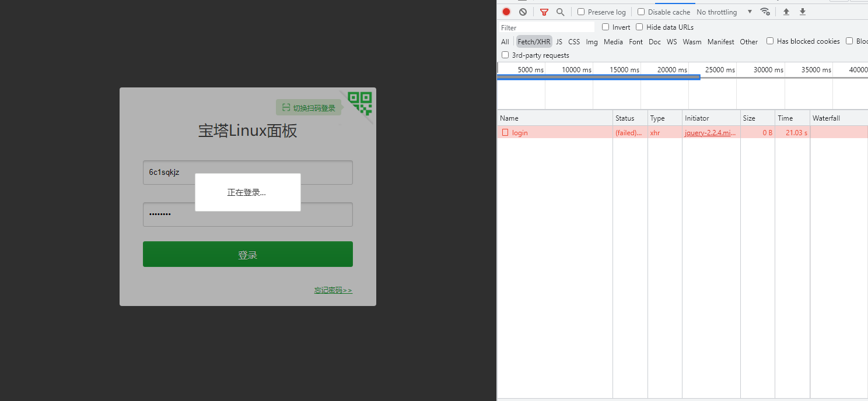Click the 20000 ms timeline tick
Image resolution: width=868 pixels, height=401 pixels.
pos(672,70)
